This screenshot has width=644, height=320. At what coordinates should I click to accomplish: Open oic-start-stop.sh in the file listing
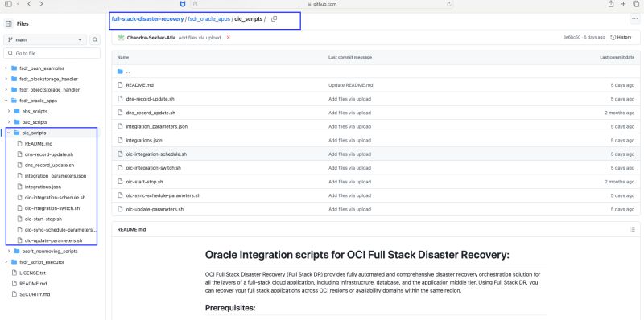coord(145,182)
